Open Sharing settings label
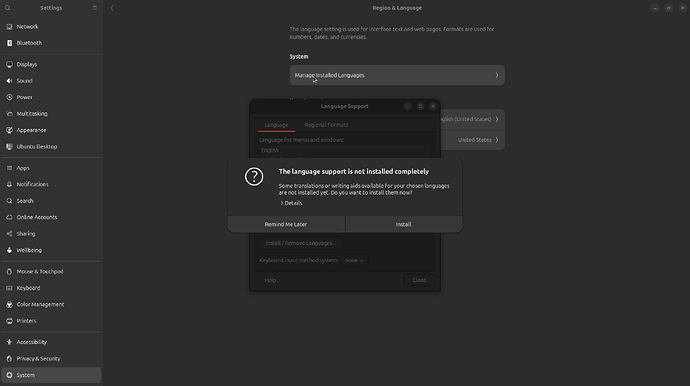Viewport: 690px width, 386px height. (26, 234)
